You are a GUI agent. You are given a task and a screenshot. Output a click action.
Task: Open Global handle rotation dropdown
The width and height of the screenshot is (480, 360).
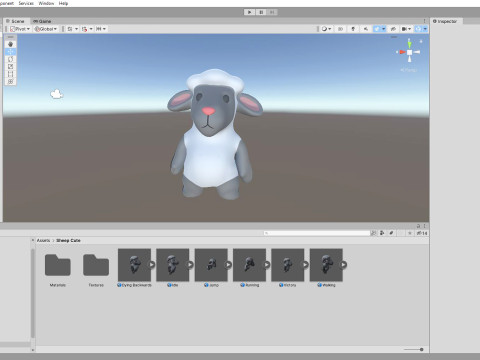point(46,29)
